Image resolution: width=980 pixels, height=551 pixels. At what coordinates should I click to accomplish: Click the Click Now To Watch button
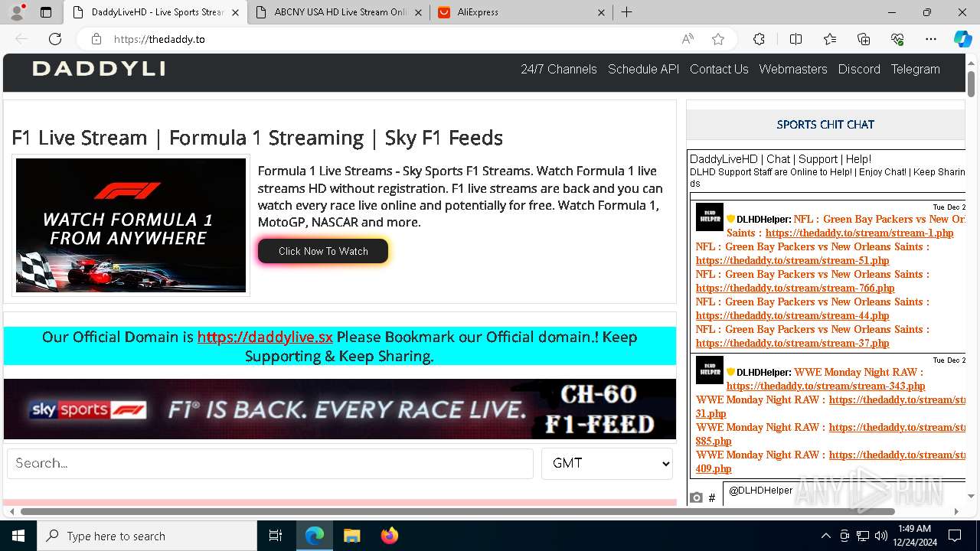(x=323, y=251)
